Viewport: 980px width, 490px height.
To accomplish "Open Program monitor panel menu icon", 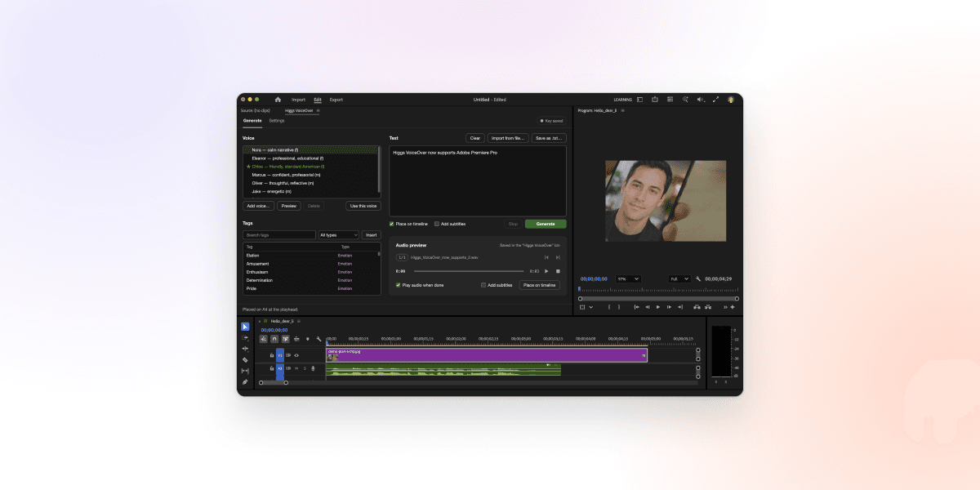I will coord(623,110).
